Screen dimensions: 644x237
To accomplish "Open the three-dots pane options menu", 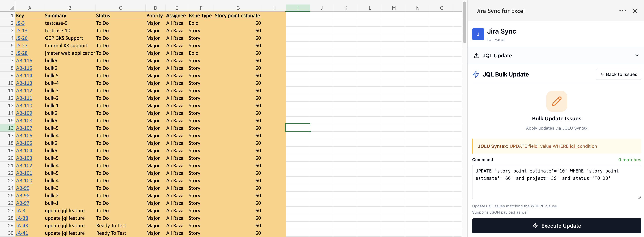I will pos(622,11).
